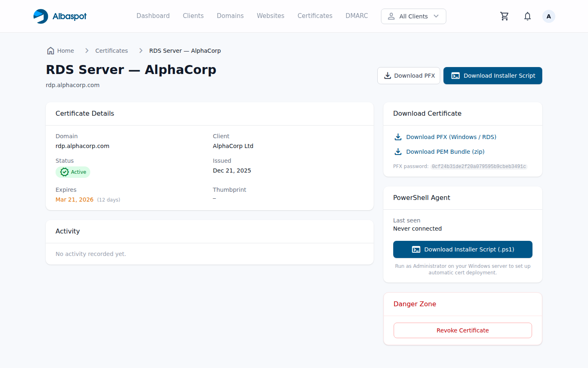Click the Home breadcrumb house icon
The width and height of the screenshot is (588, 368).
pyautogui.click(x=51, y=51)
